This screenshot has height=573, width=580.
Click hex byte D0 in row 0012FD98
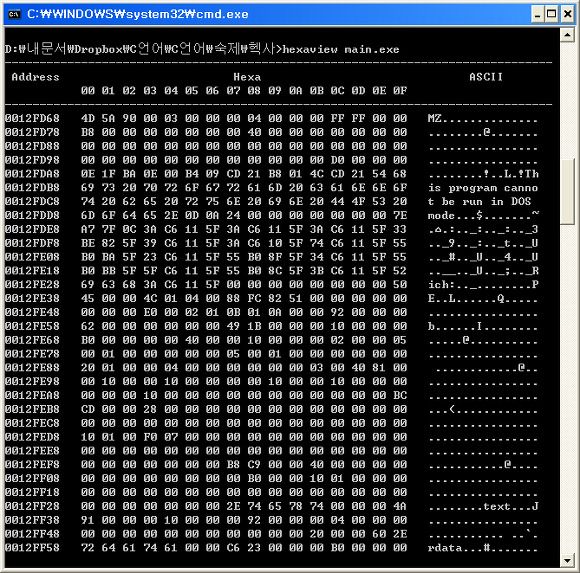point(337,160)
